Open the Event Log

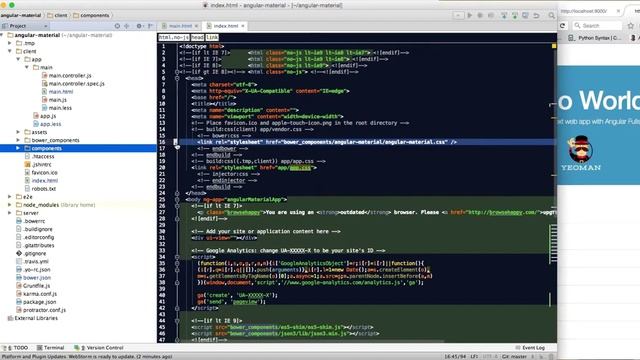(530, 348)
